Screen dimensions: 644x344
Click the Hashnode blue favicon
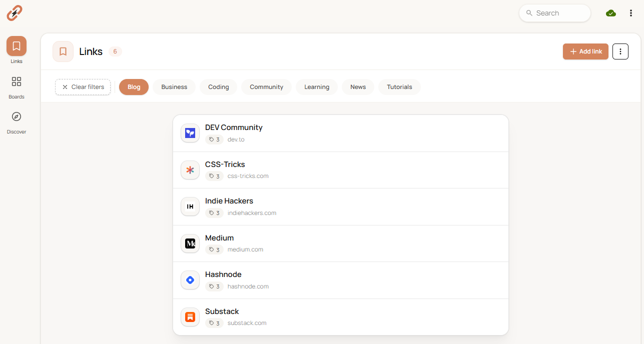point(190,280)
